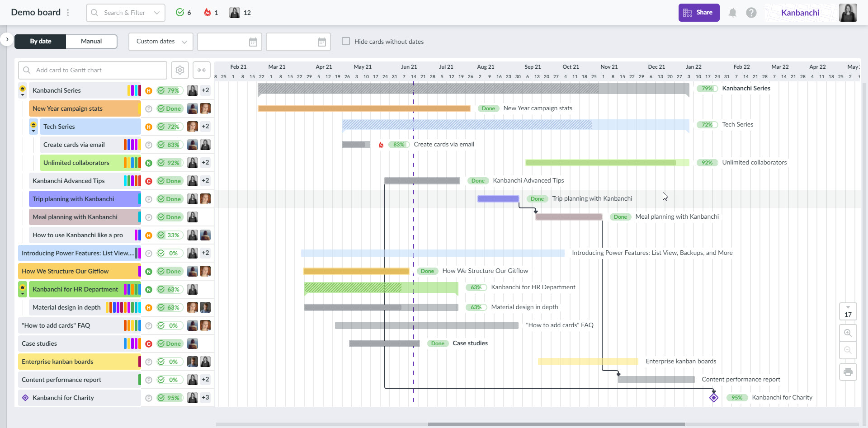The image size is (868, 428).
Task: Click the Kanbanchi for Charity milestone diamond
Action: pyautogui.click(x=714, y=397)
